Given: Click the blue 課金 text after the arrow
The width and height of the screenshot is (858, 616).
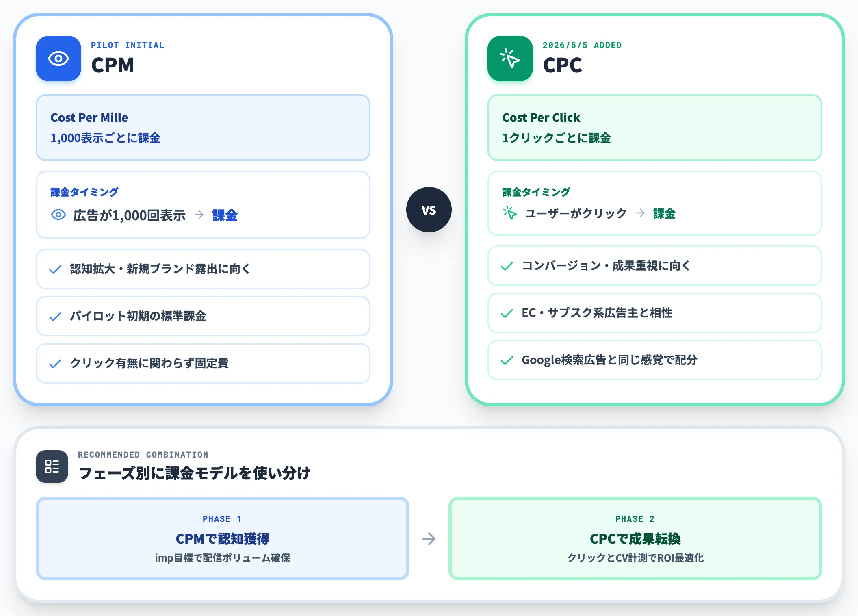Looking at the screenshot, I should (225, 215).
